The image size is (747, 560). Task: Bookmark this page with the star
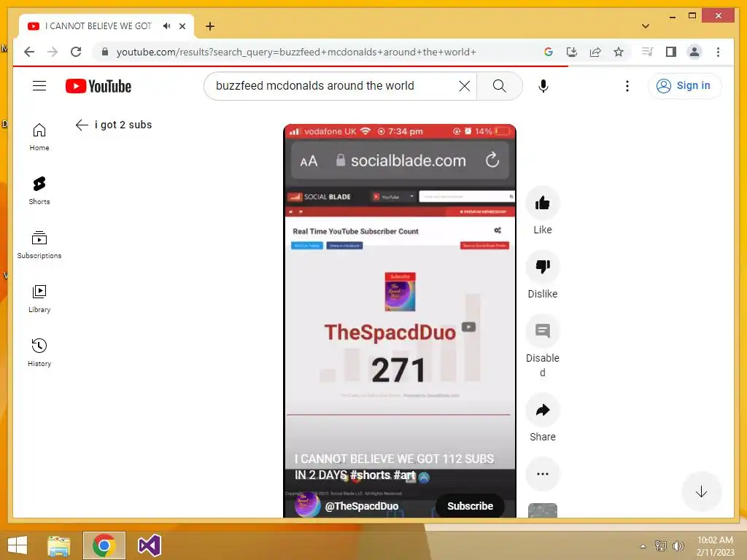[619, 52]
